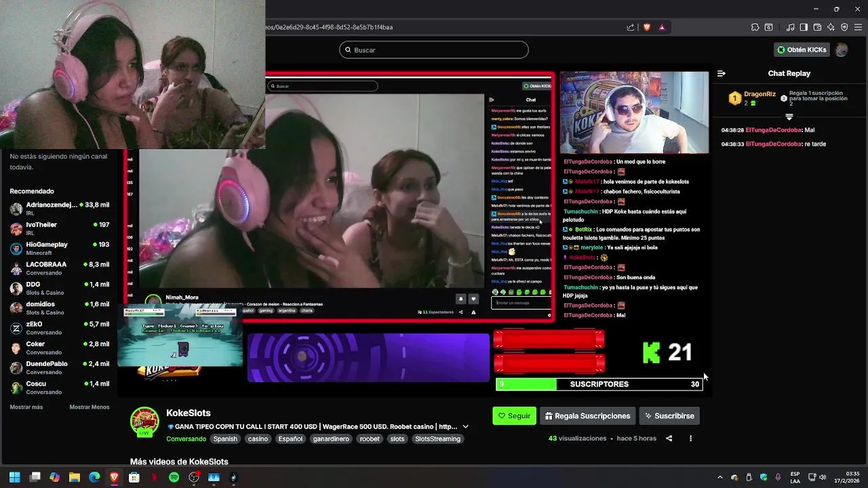Image resolution: width=868 pixels, height=488 pixels.
Task: Click the DragonRiz top gifter name
Action: (759, 94)
